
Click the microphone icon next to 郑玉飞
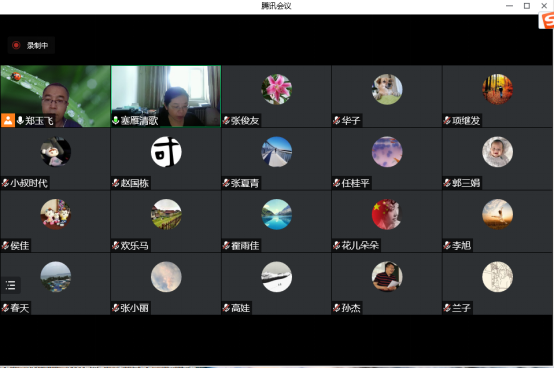[20, 121]
